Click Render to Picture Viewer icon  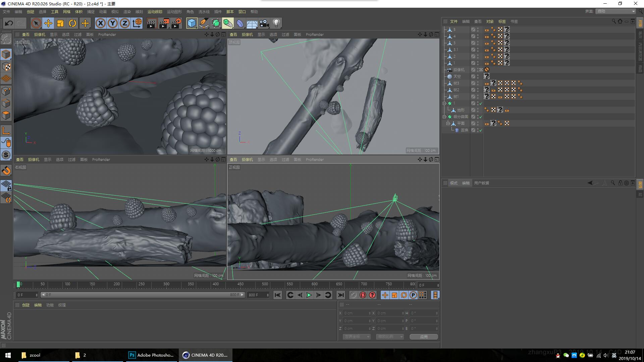164,23
